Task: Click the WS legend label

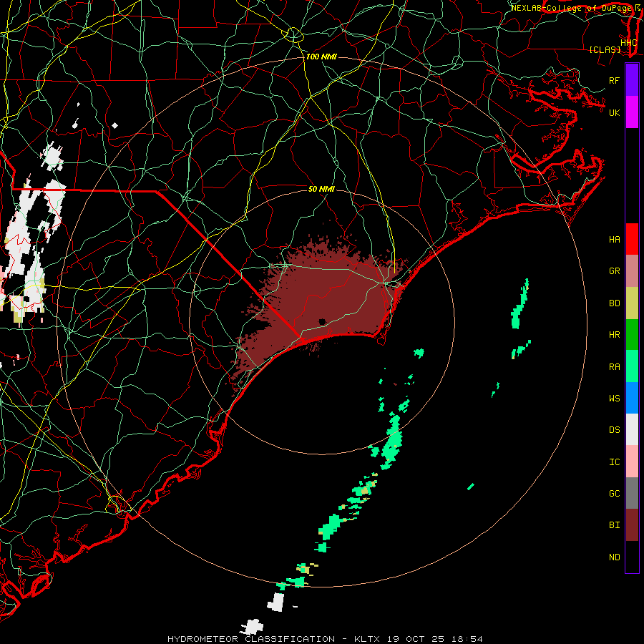Action: (614, 399)
